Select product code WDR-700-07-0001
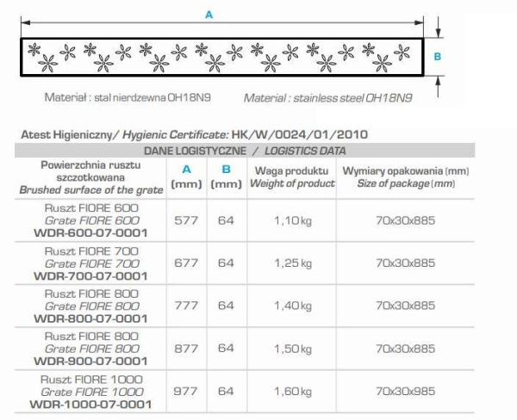517x420 pixels. [x=89, y=275]
